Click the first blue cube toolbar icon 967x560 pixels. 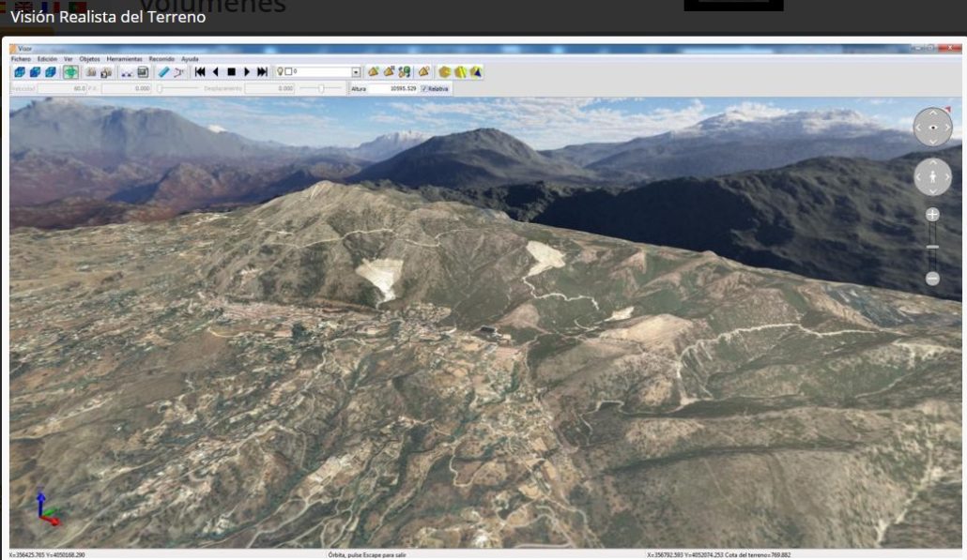pos(20,72)
